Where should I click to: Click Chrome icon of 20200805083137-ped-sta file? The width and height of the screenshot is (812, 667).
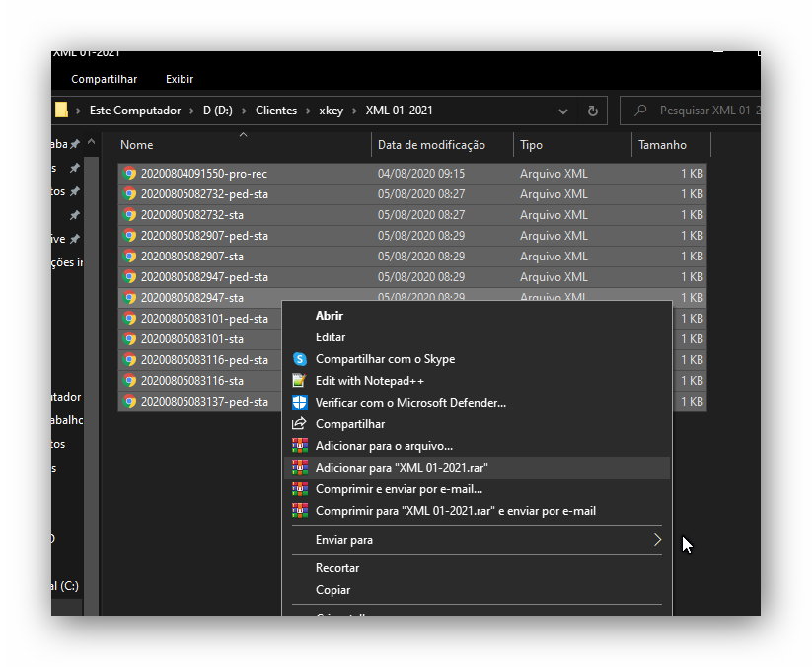tap(129, 402)
